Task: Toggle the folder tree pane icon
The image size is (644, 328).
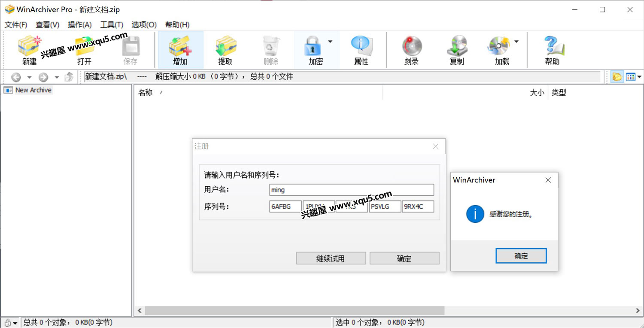Action: click(617, 77)
